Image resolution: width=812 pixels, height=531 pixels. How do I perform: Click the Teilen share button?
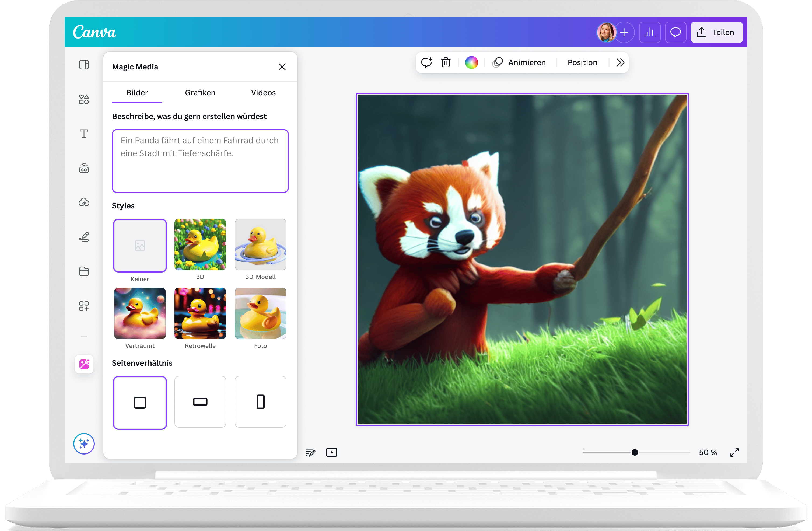pos(716,32)
